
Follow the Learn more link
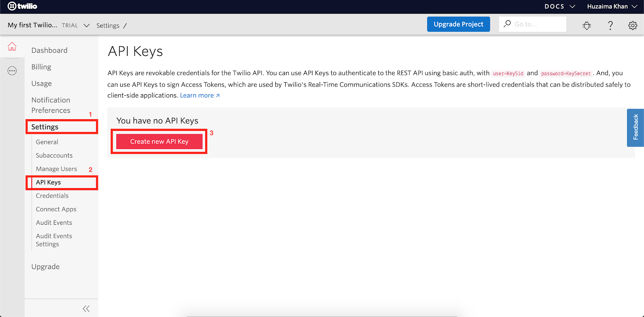(x=200, y=95)
